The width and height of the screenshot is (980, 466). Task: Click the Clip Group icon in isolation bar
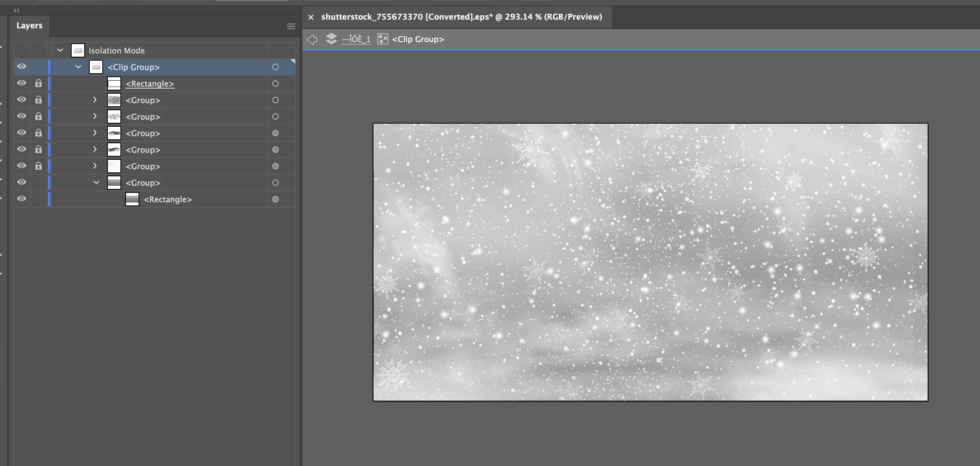[383, 39]
